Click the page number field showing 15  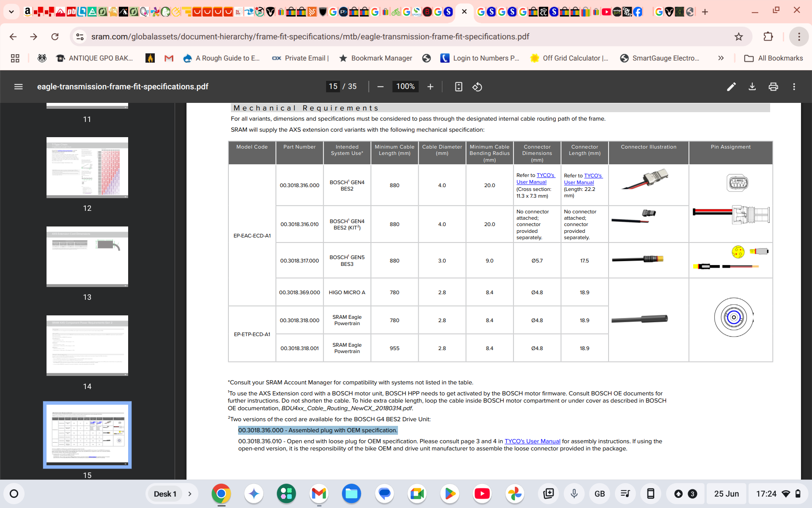(333, 86)
